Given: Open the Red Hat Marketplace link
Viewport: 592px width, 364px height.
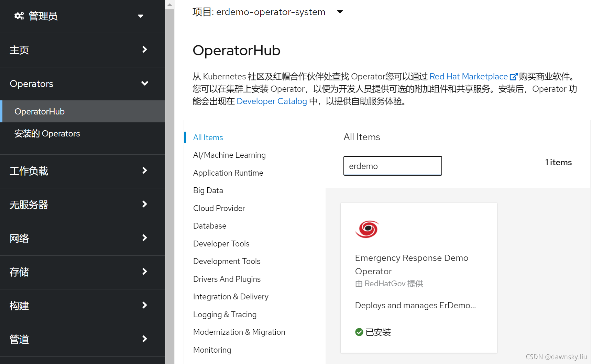Looking at the screenshot, I should (x=469, y=76).
